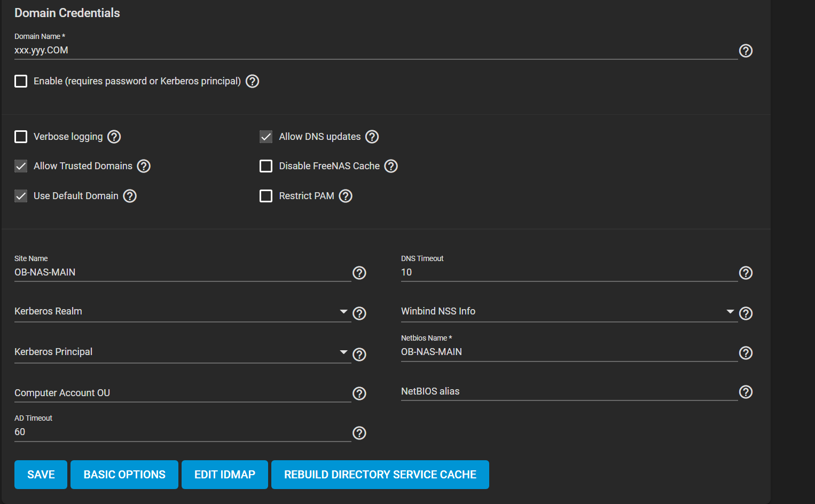The height and width of the screenshot is (504, 815).
Task: Open the Kerberos Principal dropdown
Action: 182,352
